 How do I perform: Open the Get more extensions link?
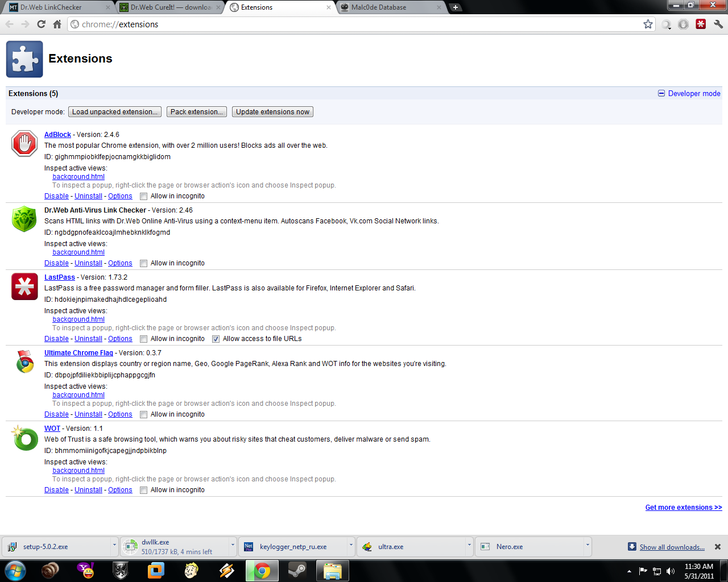click(684, 508)
